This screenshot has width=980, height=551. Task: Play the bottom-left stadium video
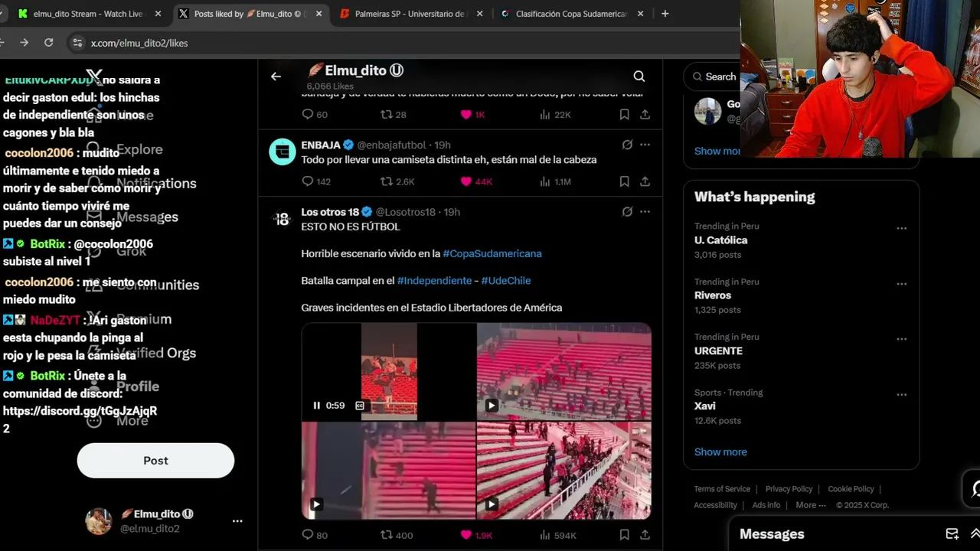pyautogui.click(x=315, y=504)
